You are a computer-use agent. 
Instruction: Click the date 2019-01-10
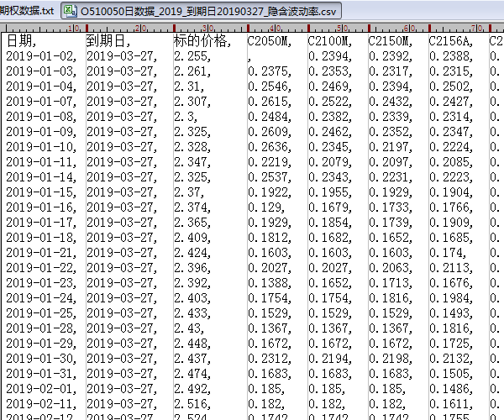click(x=41, y=147)
